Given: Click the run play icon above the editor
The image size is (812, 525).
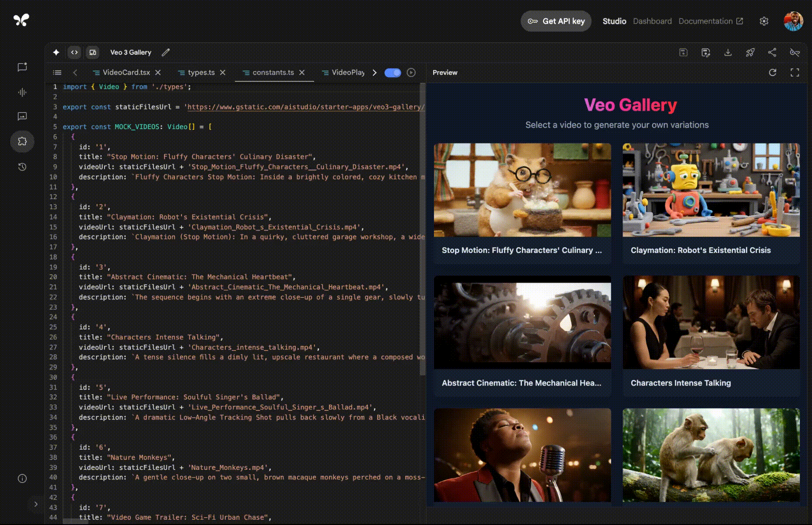Looking at the screenshot, I should tap(411, 73).
